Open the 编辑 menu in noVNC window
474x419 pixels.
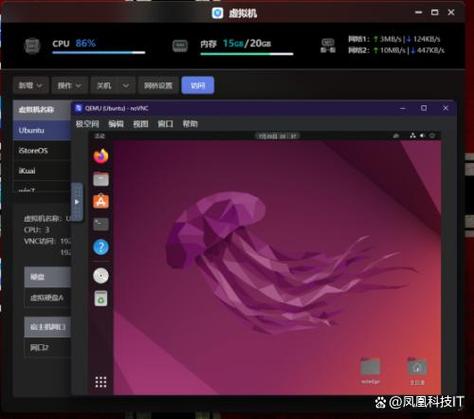click(x=116, y=124)
